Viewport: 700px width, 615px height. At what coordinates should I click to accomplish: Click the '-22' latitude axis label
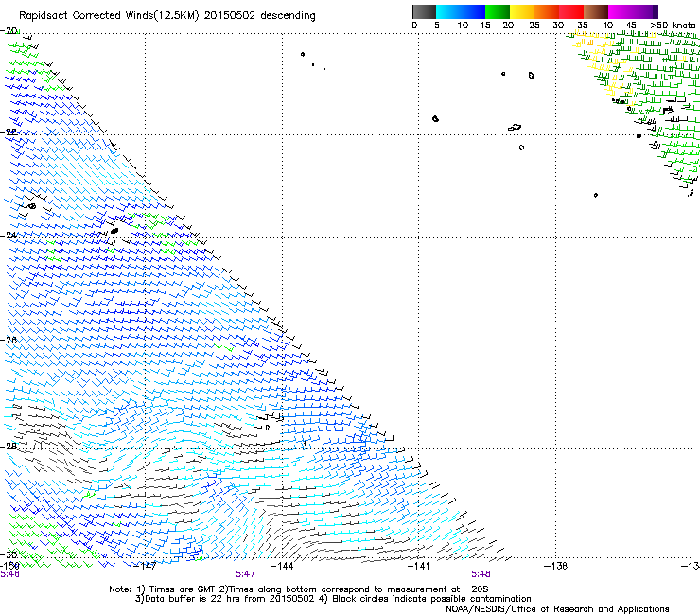pos(9,132)
